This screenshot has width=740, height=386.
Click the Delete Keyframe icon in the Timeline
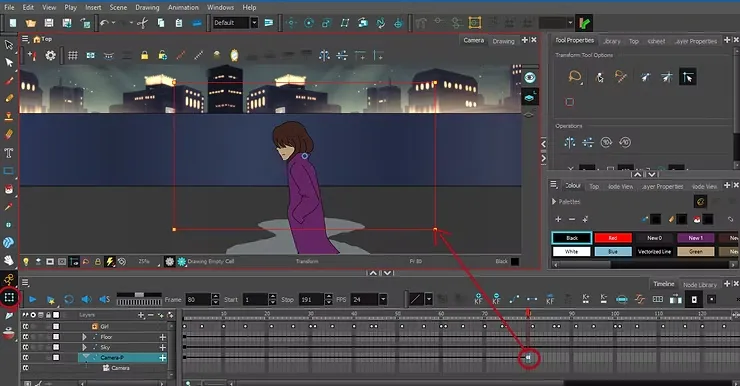[496, 299]
